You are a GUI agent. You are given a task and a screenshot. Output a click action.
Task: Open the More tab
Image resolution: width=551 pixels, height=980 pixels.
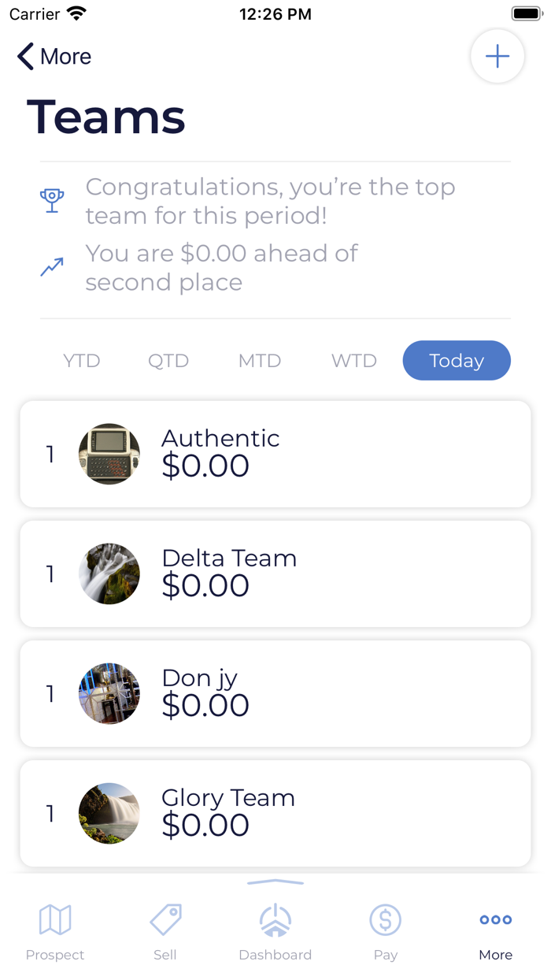496,931
